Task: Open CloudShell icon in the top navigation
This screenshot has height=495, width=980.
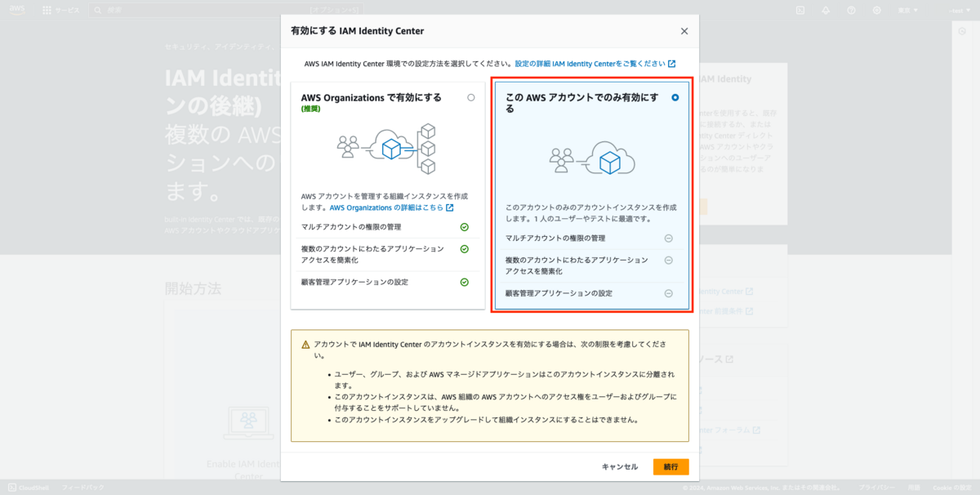Action: point(800,10)
